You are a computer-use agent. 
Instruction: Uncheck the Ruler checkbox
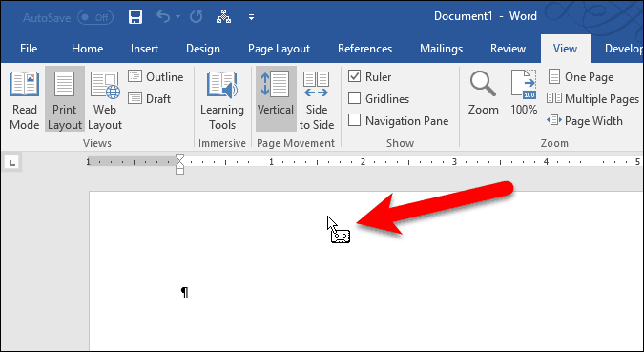(355, 76)
